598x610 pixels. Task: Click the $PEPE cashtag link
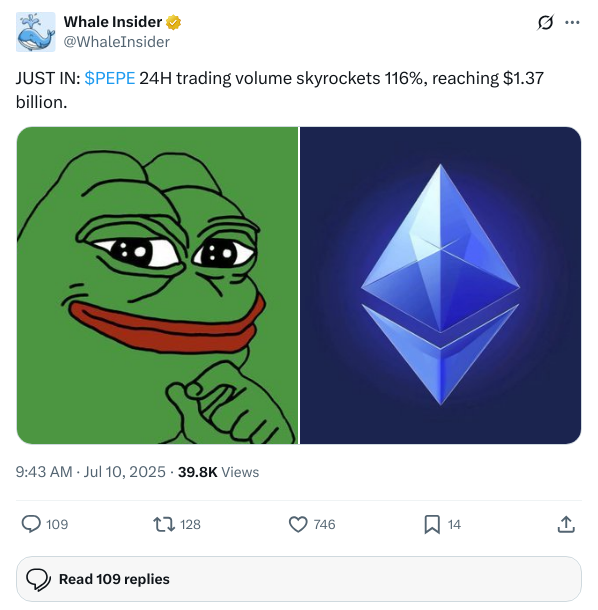(x=110, y=78)
